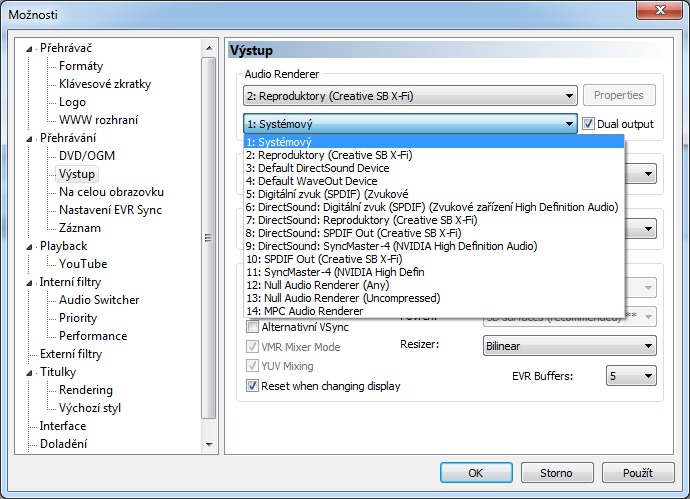This screenshot has width=690, height=499.
Task: Select DVD/OGM in the settings tree
Action: coord(86,156)
